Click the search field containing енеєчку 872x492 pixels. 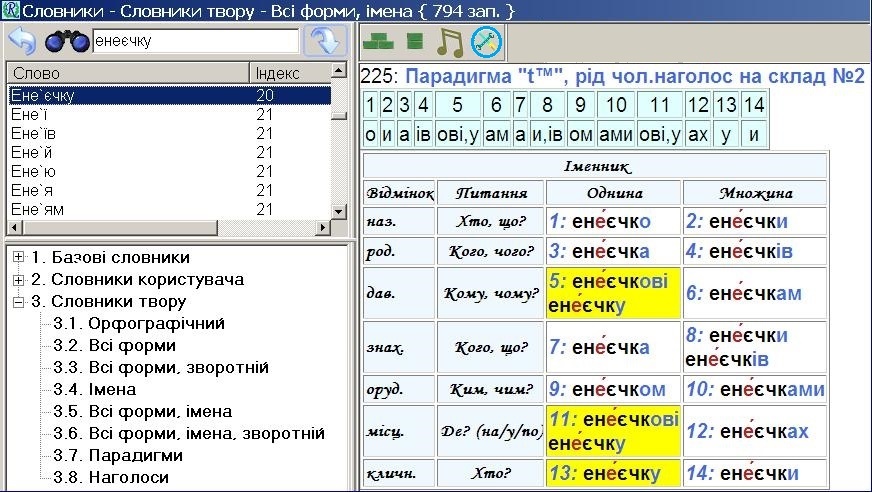[196, 41]
